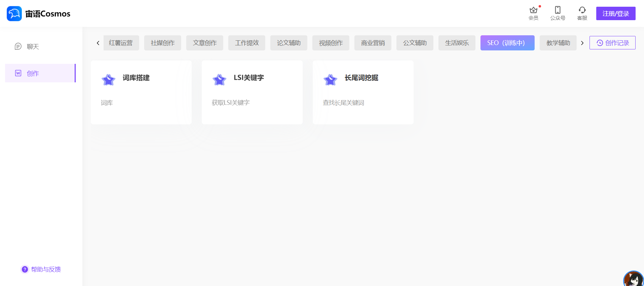Open the 词库搭建 card title
Viewport: 644px width, 286px height.
pos(136,78)
